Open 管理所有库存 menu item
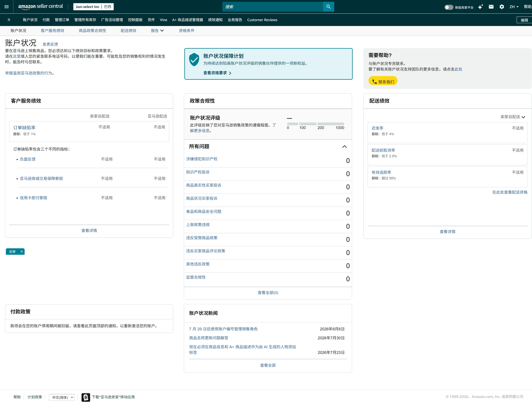 coord(85,20)
